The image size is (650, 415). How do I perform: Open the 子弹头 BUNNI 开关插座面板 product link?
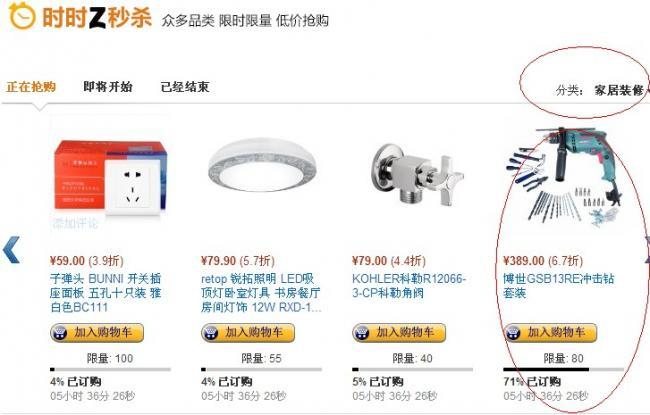105,293
